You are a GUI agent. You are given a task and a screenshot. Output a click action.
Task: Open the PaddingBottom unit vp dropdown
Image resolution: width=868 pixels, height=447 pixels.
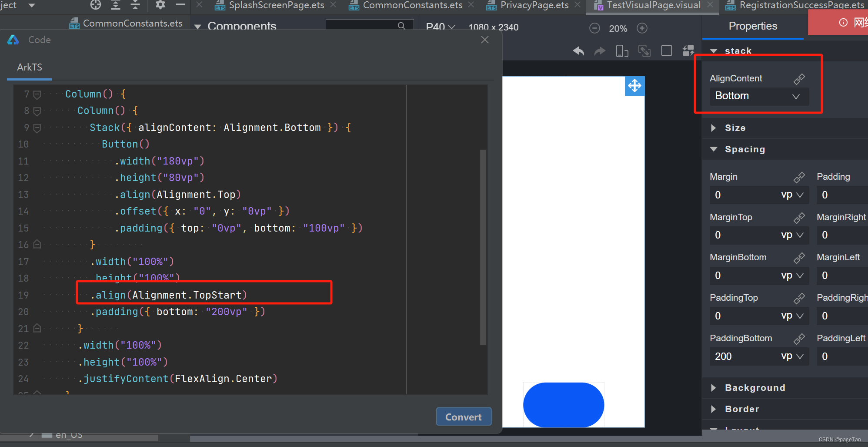tap(792, 356)
